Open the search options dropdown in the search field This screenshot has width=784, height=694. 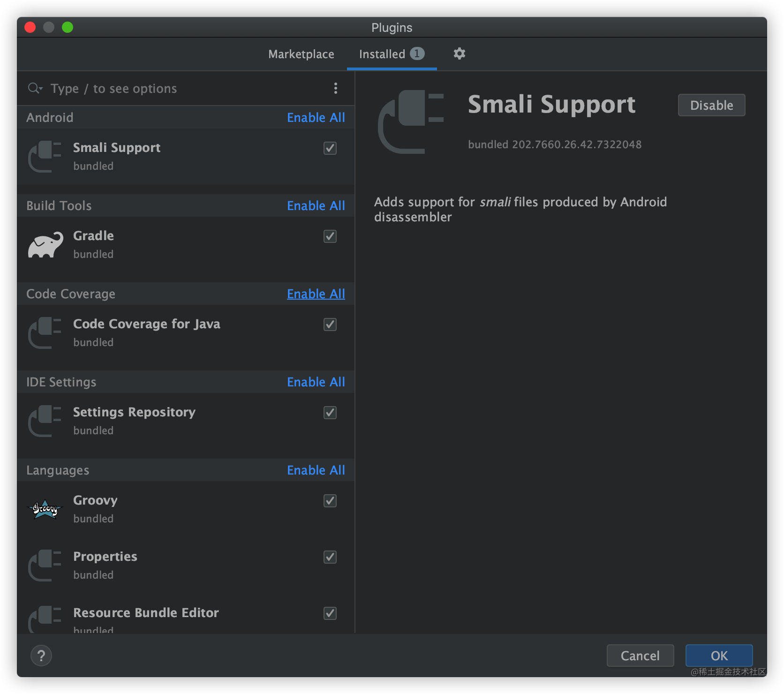pyautogui.click(x=35, y=88)
